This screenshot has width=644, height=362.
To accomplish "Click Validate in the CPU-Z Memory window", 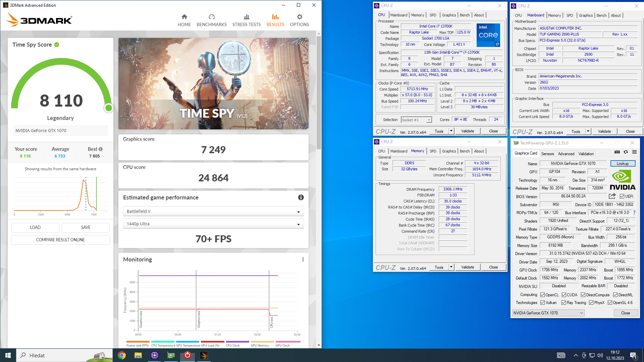I will pos(468,267).
